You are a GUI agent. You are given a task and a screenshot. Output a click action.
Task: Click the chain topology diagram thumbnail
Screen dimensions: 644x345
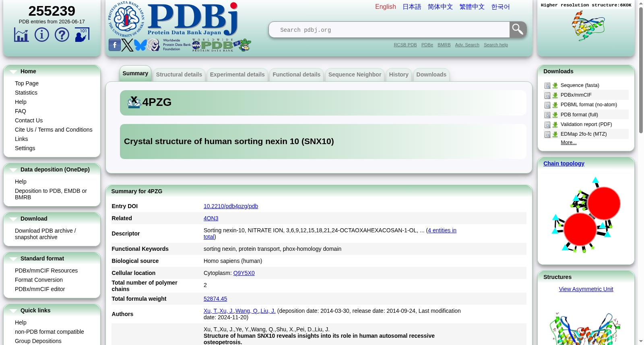pyautogui.click(x=586, y=215)
